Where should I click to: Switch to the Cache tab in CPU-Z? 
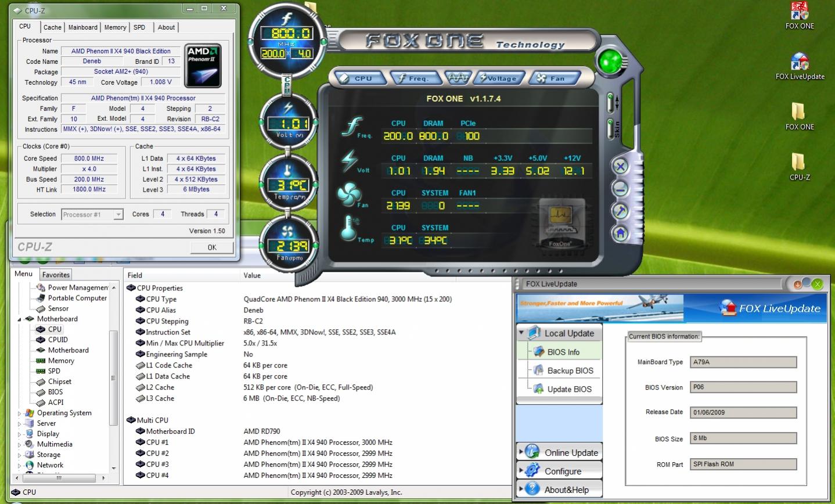52,27
